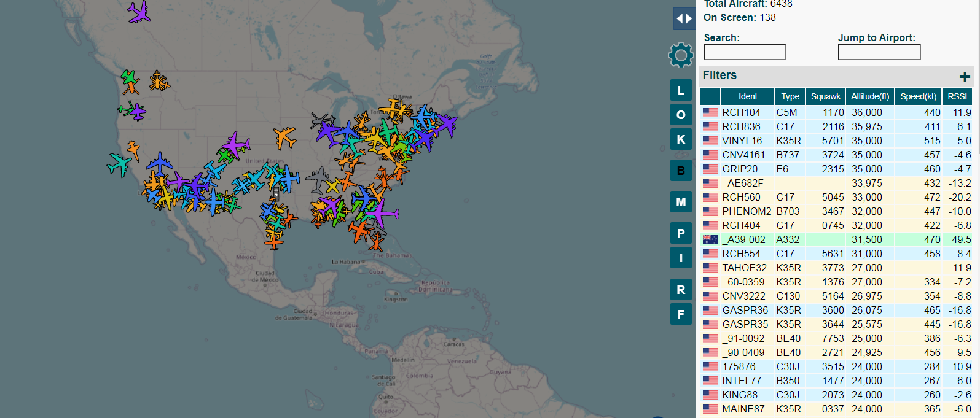Click altitude 31,500 in the _A39-002 row

866,240
